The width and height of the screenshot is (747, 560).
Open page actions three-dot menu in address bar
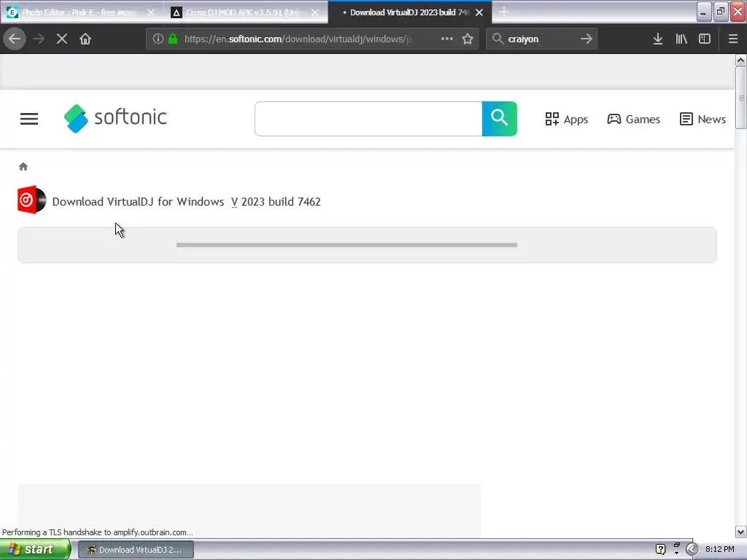(x=447, y=39)
